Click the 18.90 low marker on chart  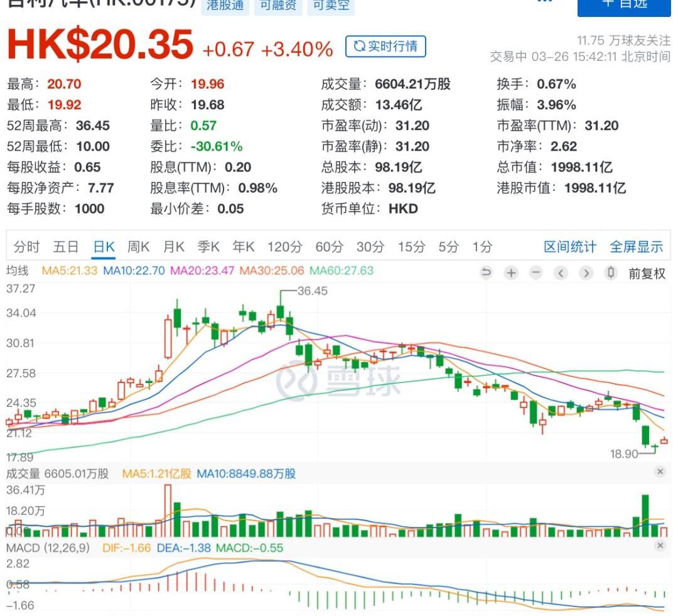(624, 454)
